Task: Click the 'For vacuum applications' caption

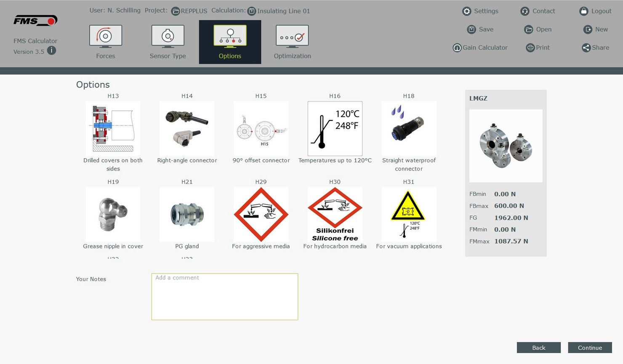Action: (x=409, y=246)
